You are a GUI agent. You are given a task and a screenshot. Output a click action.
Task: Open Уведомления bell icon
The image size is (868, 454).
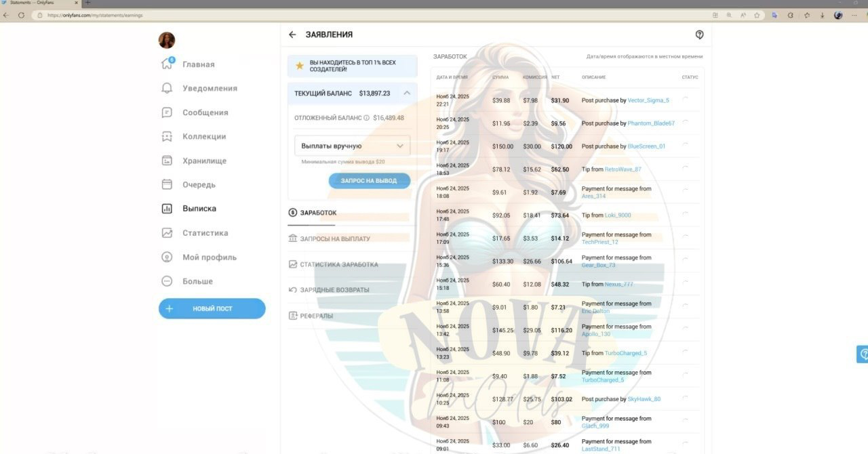(167, 88)
